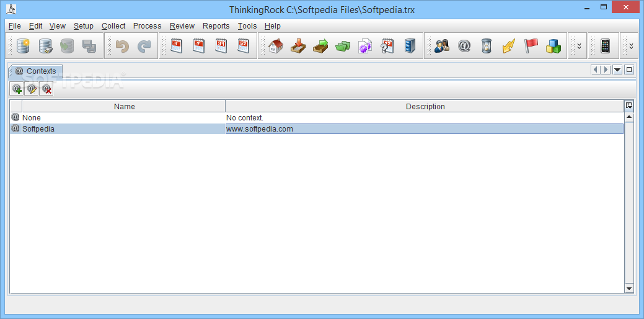Click the red flag Priorities icon
Viewport: 644px width, 319px height.
tap(531, 46)
